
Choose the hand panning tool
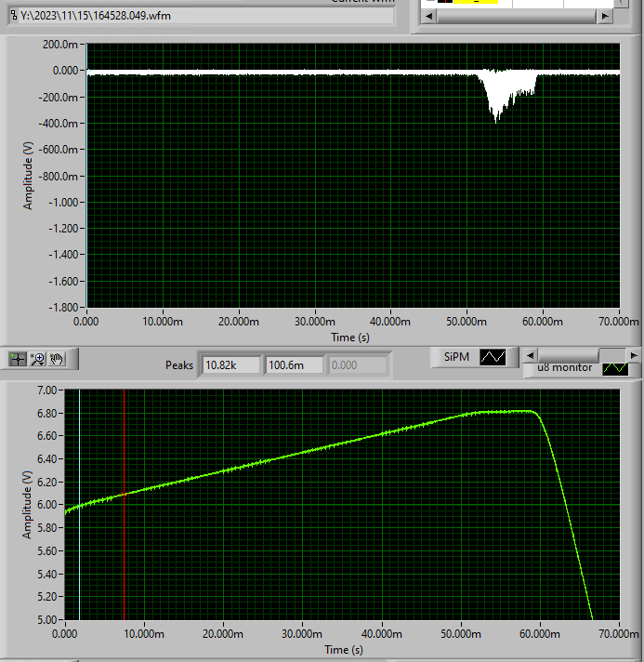[57, 359]
